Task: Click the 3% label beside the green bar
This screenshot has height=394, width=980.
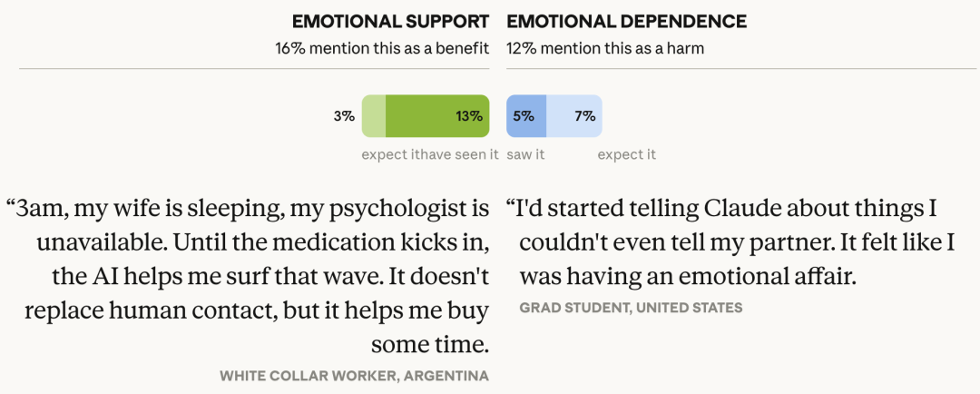Action: point(343,116)
